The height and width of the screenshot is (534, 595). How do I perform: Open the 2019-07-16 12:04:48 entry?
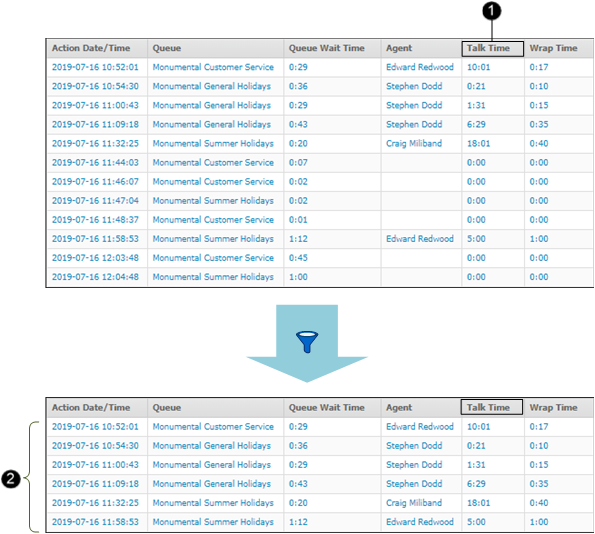tap(95, 277)
